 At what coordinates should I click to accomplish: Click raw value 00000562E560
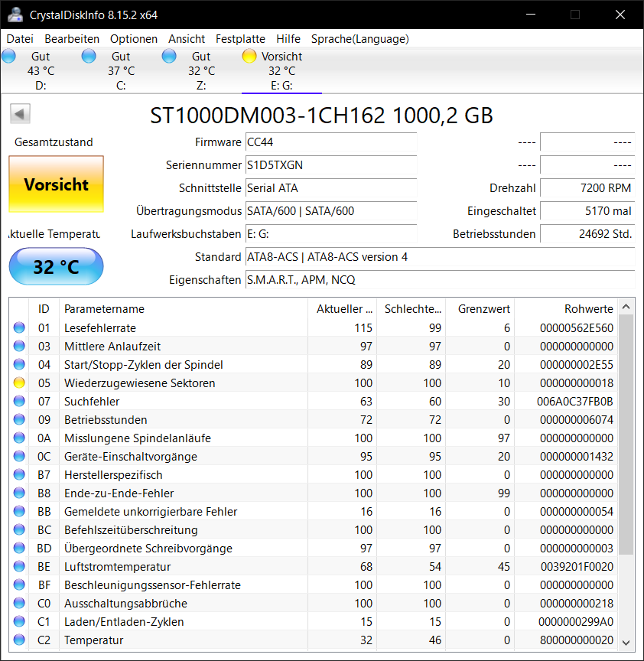pos(576,327)
